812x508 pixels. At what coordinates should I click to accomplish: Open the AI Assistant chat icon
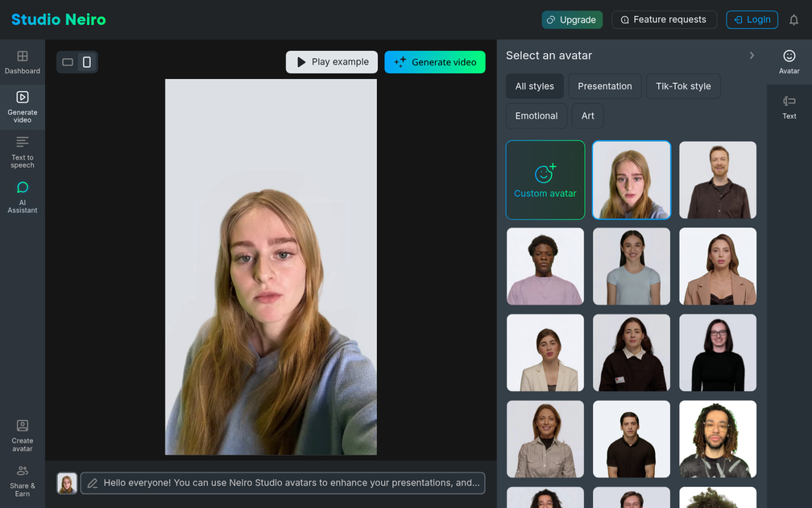click(x=23, y=197)
